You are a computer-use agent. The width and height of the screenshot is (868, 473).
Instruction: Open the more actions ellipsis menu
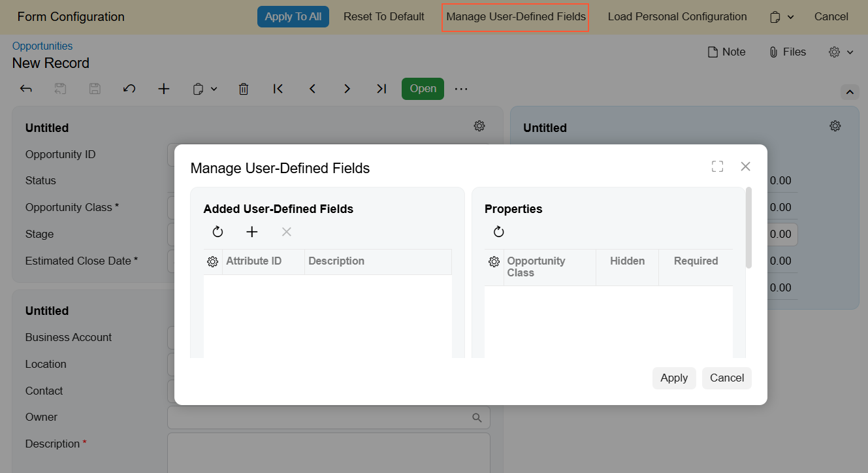[461, 89]
